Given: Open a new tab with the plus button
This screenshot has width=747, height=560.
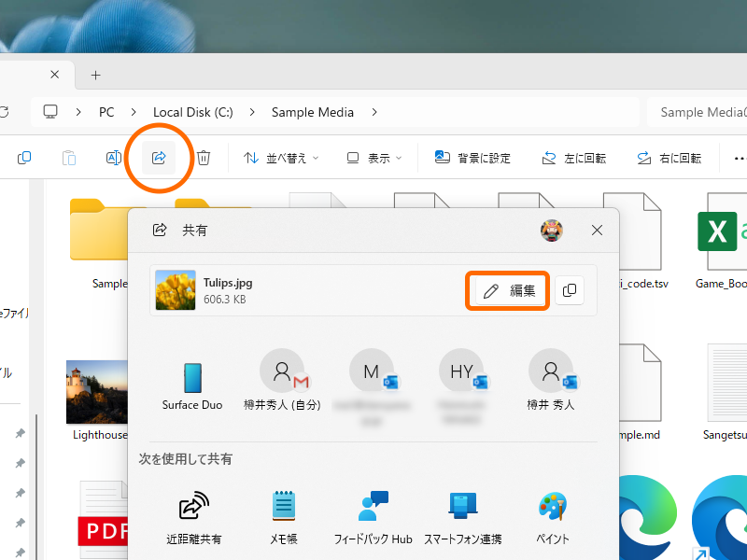Looking at the screenshot, I should point(97,75).
